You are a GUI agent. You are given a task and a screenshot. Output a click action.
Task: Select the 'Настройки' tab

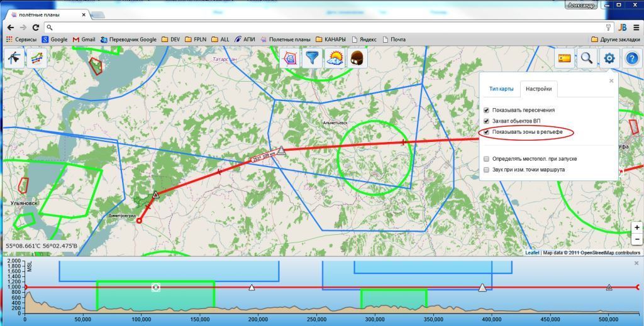[539, 89]
